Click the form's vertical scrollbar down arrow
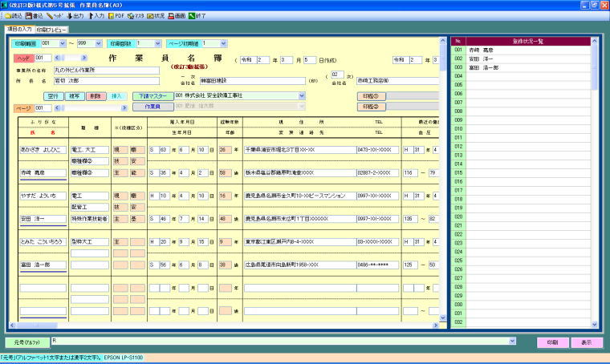 pos(443,317)
